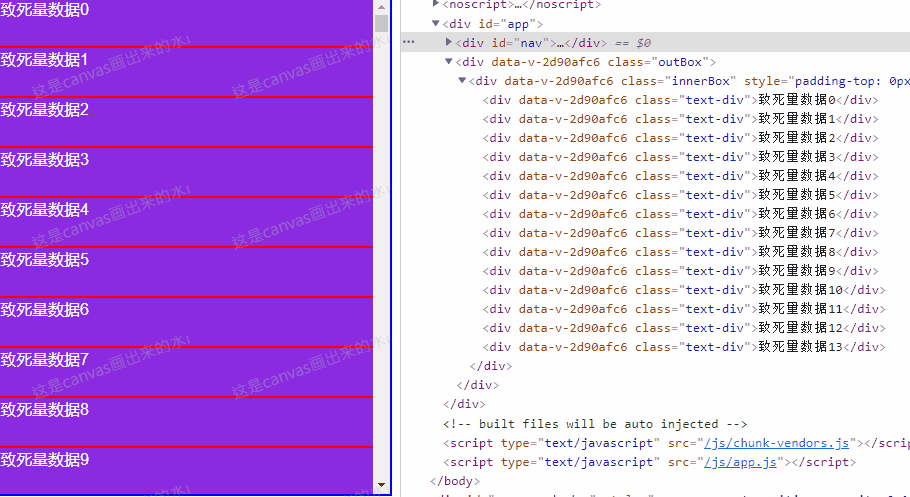Select the DOM row for 致死量数据0

pyautogui.click(x=680, y=100)
